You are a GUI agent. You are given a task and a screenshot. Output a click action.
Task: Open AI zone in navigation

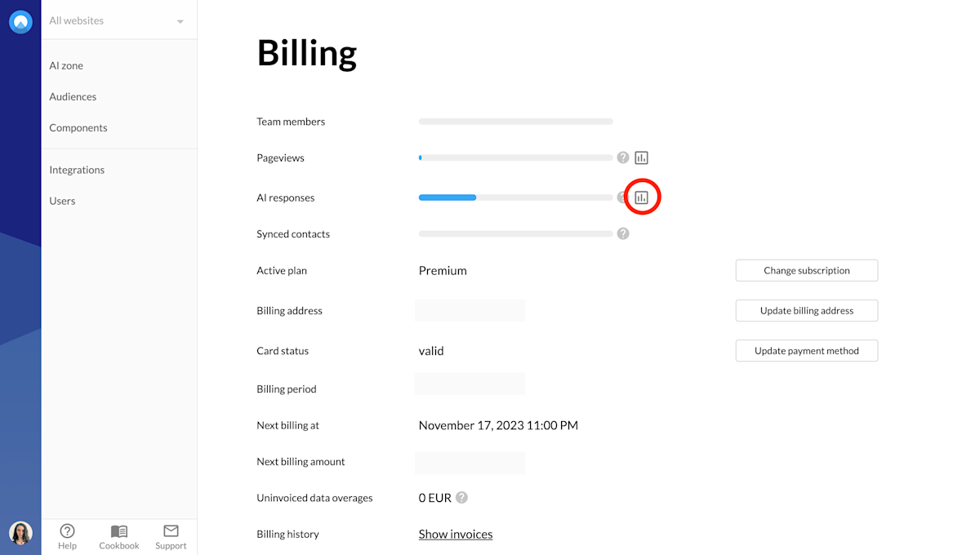coord(66,65)
